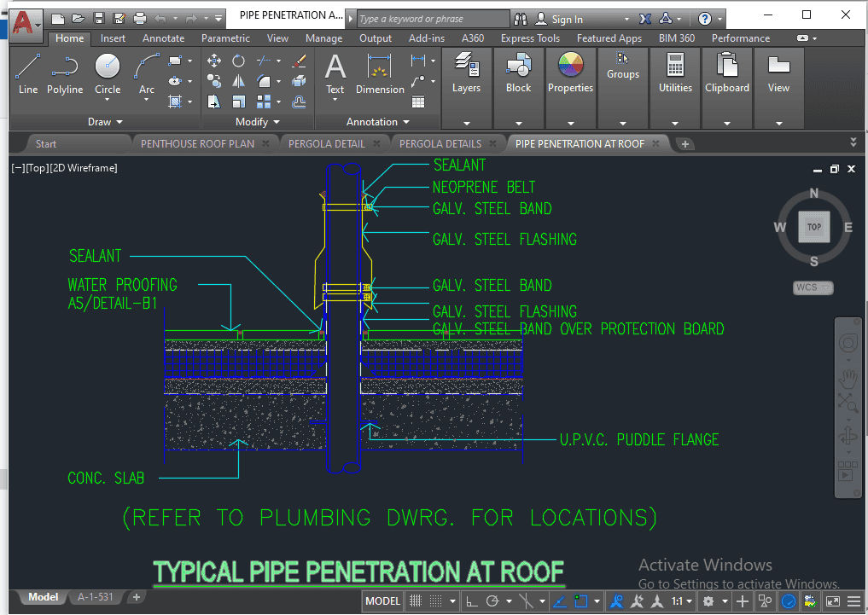Click the Sign In button
Viewport: 868px width, 615px height.
[x=567, y=19]
